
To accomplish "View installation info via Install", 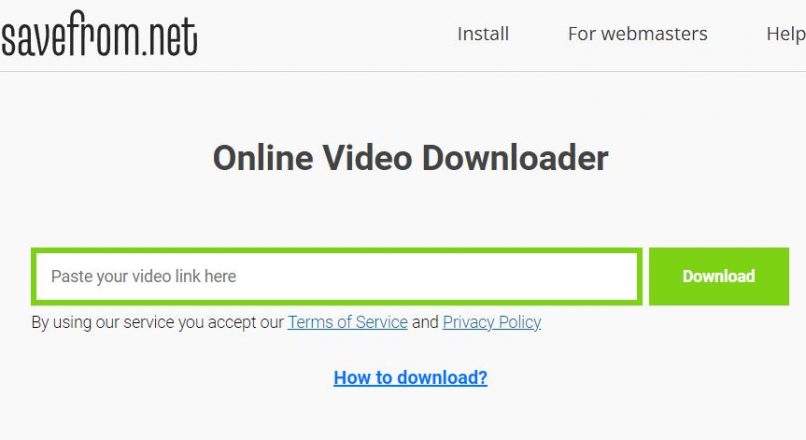I will coord(483,34).
